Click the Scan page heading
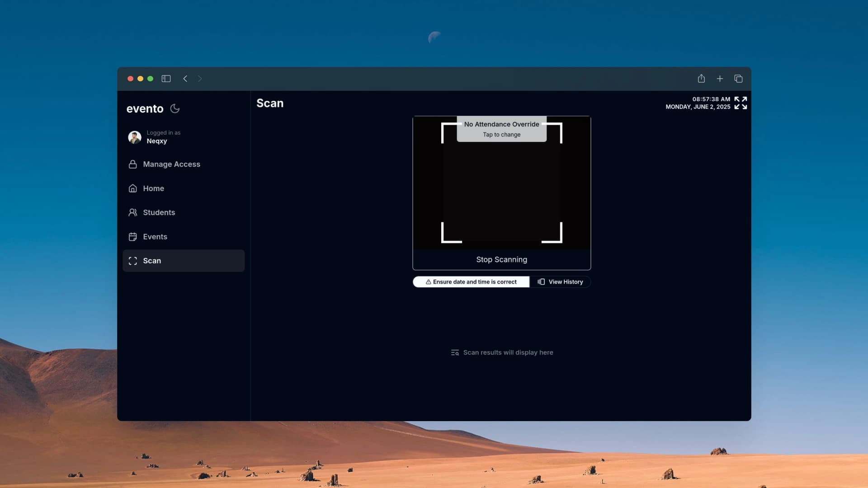 [270, 103]
